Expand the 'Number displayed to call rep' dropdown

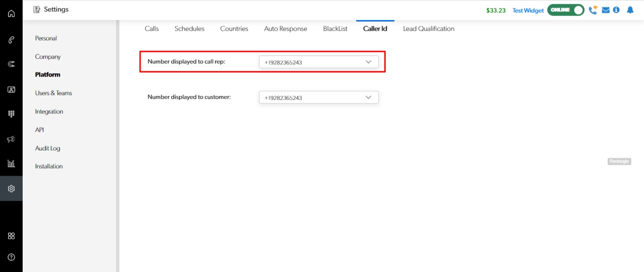[318, 62]
